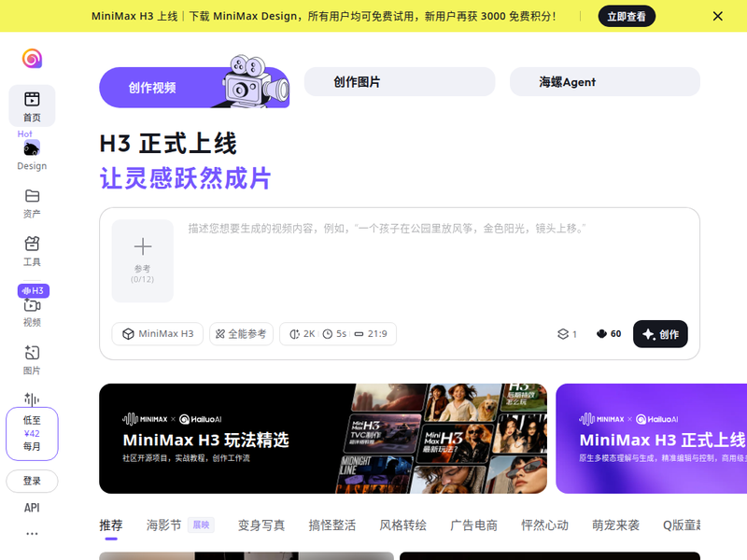Click the 60 credits cost indicator
Screen dimensions: 747x560
coord(609,334)
